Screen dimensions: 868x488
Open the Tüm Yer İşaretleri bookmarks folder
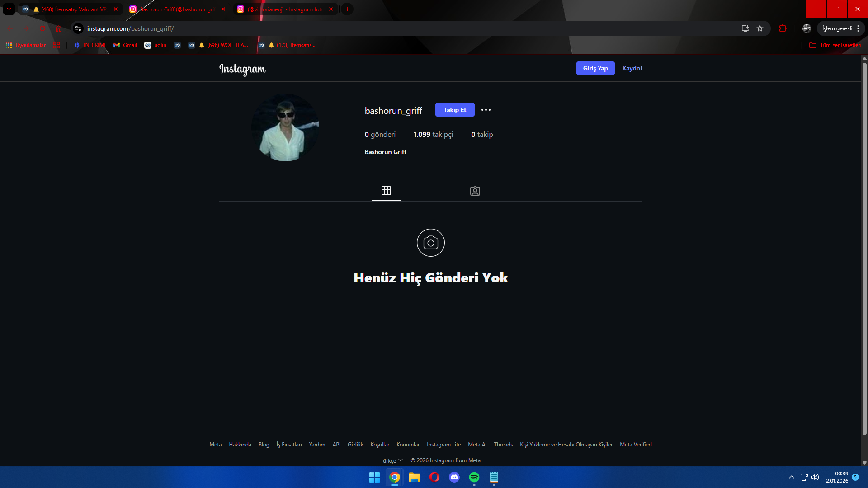(835, 45)
